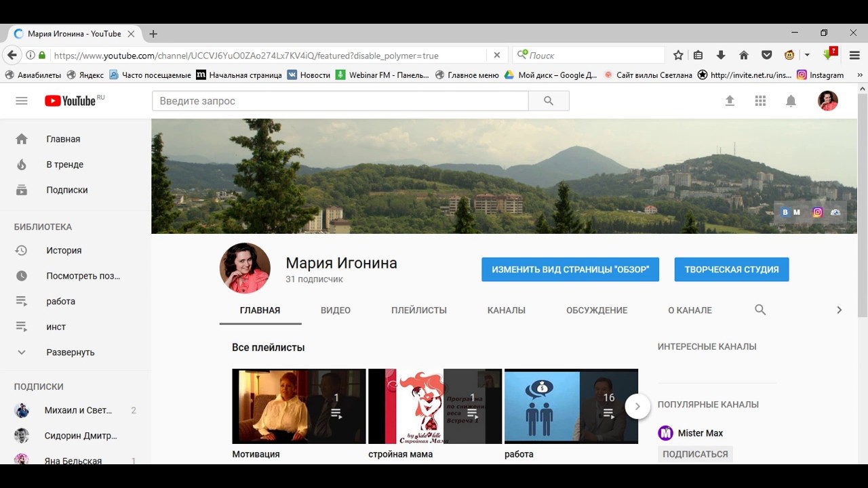
Task: Switch to the КАНАЛЫ channel tab
Action: [507, 310]
